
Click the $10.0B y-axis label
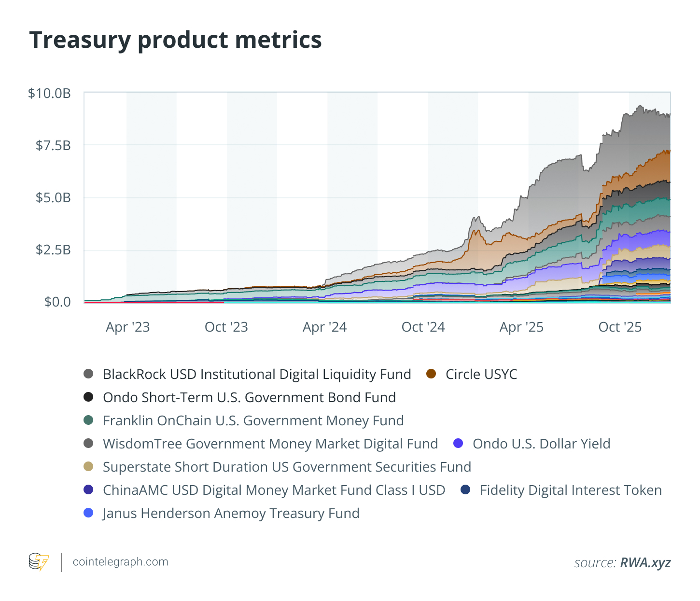[x=49, y=93]
